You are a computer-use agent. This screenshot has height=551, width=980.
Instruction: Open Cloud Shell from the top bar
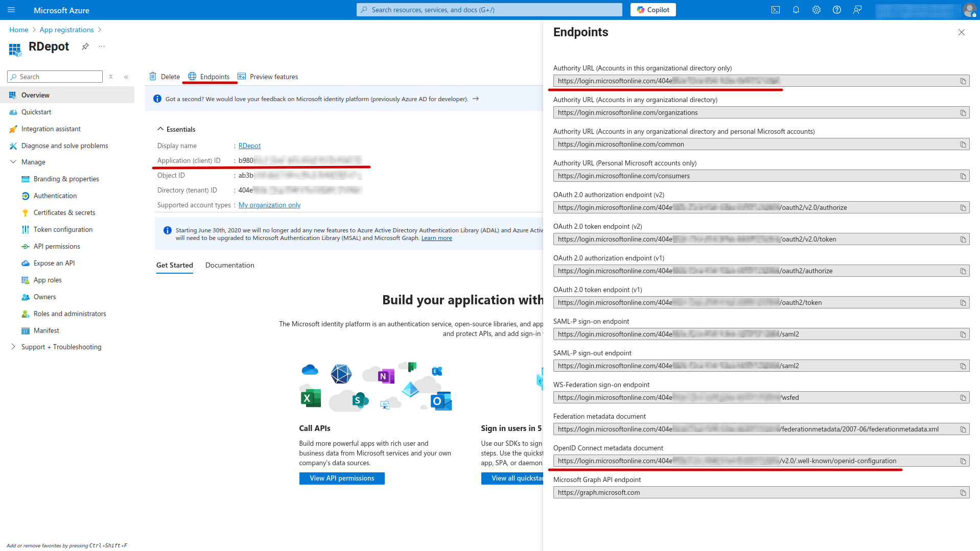pyautogui.click(x=775, y=10)
